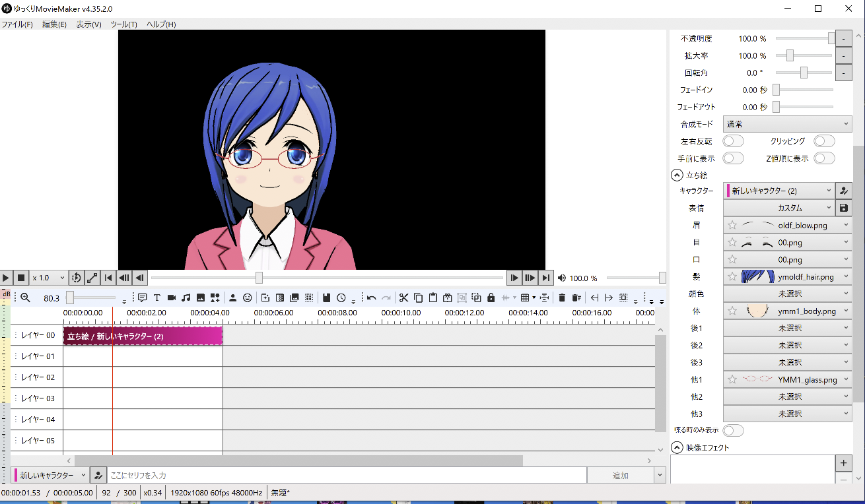Add a text item from the toolbar

157,298
